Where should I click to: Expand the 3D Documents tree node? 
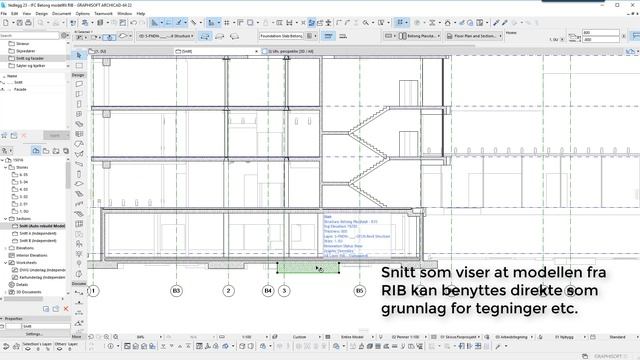(5, 292)
